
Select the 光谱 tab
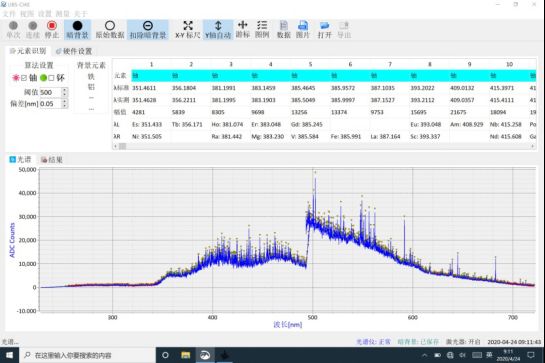coord(21,160)
